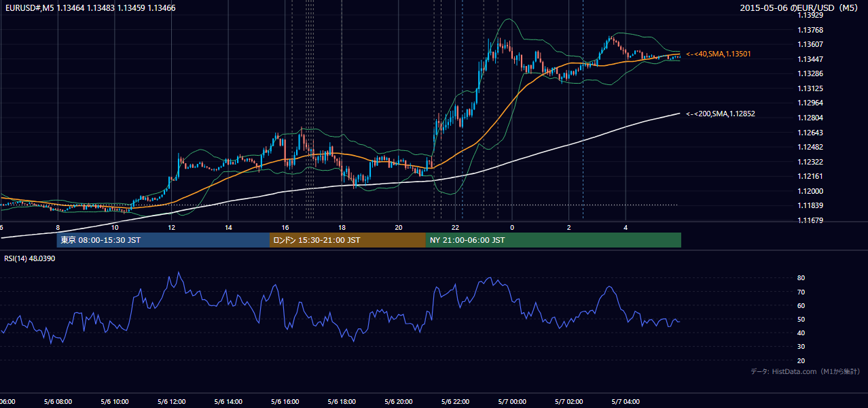Click hour tick 14 below the price chart

pyautogui.click(x=229, y=227)
